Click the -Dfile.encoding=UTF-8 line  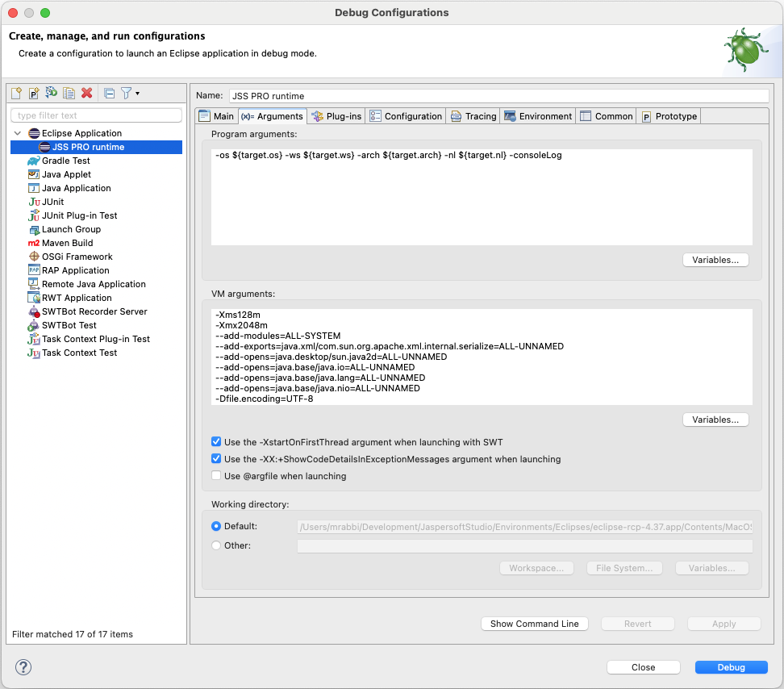265,399
